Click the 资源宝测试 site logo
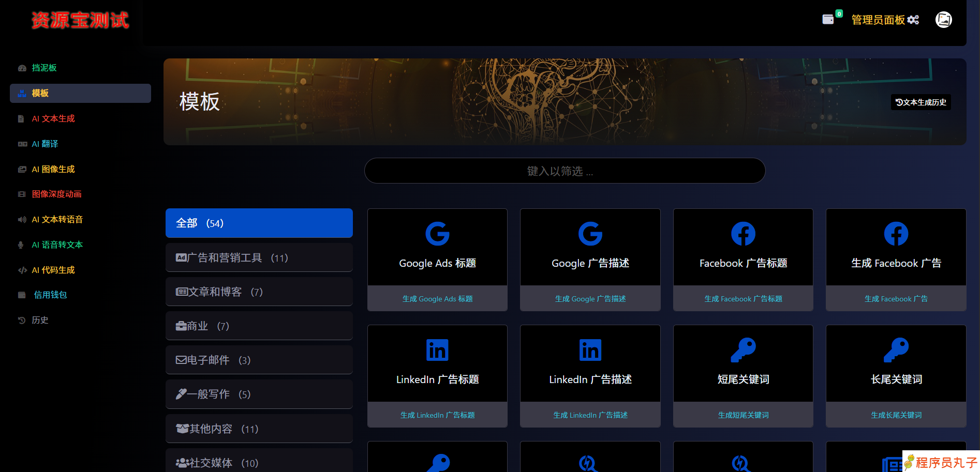This screenshot has width=980, height=472. [x=80, y=20]
